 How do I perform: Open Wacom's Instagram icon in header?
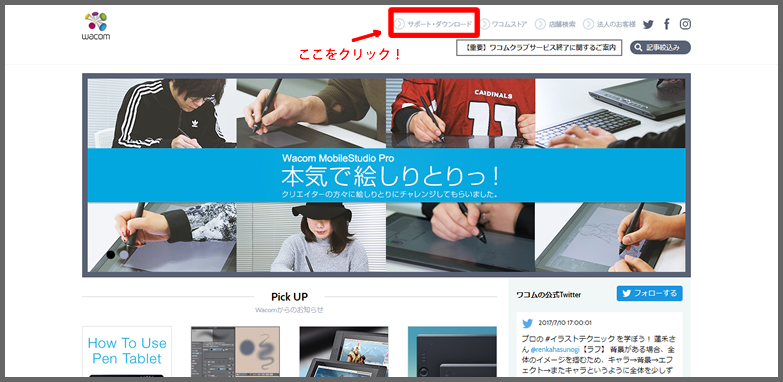coord(686,24)
